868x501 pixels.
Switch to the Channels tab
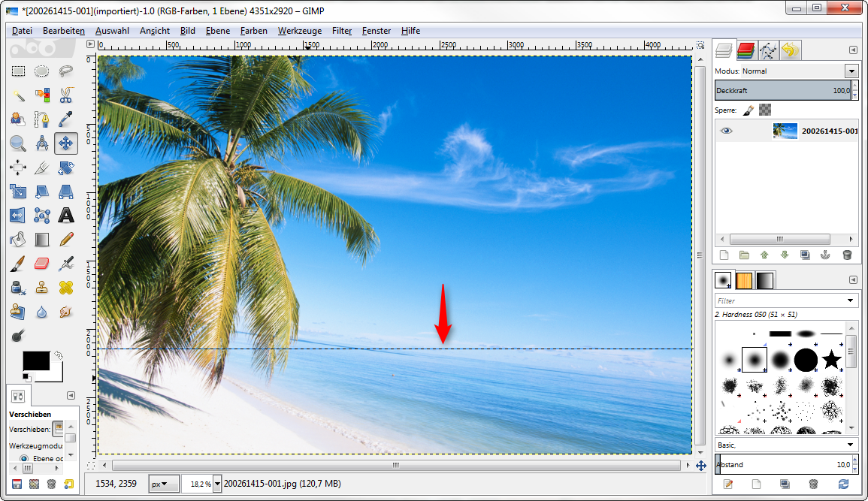(746, 50)
